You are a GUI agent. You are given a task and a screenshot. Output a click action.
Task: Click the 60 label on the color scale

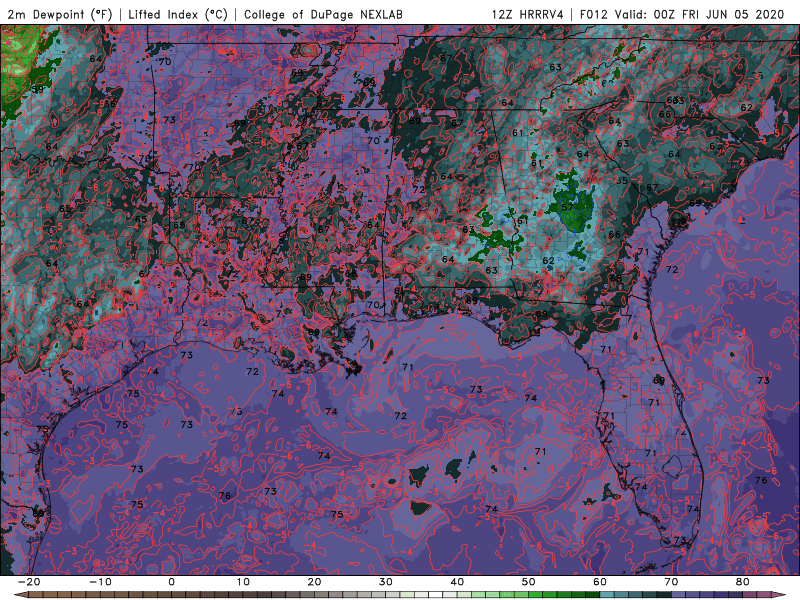tap(600, 582)
